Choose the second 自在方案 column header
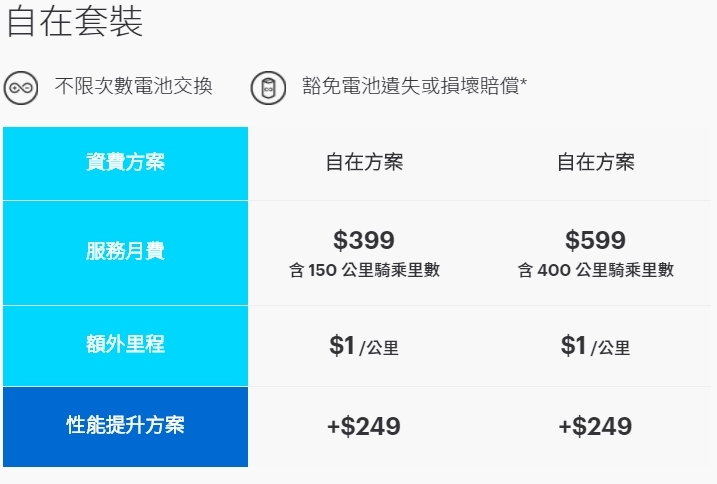This screenshot has height=484, width=717. 596,162
